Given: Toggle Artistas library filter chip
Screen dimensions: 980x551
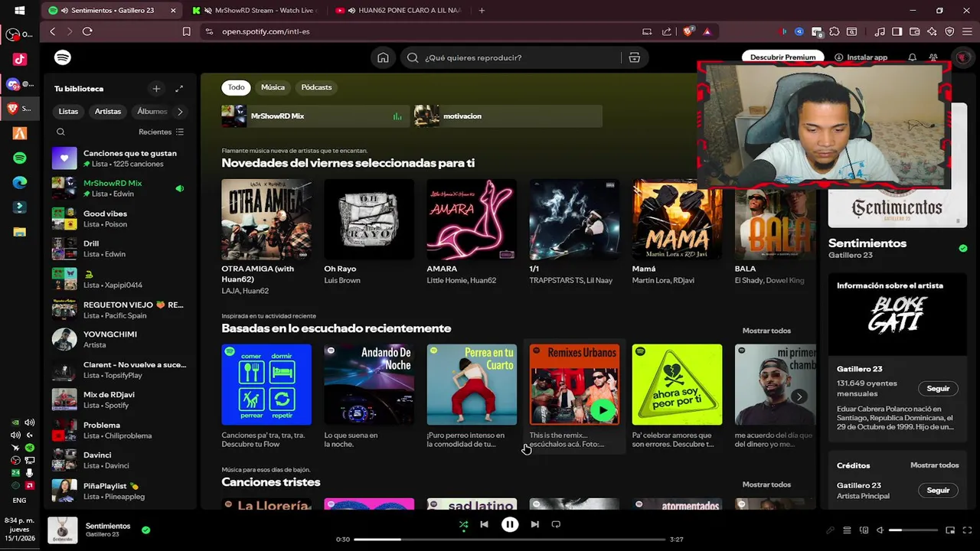Looking at the screenshot, I should coord(108,112).
